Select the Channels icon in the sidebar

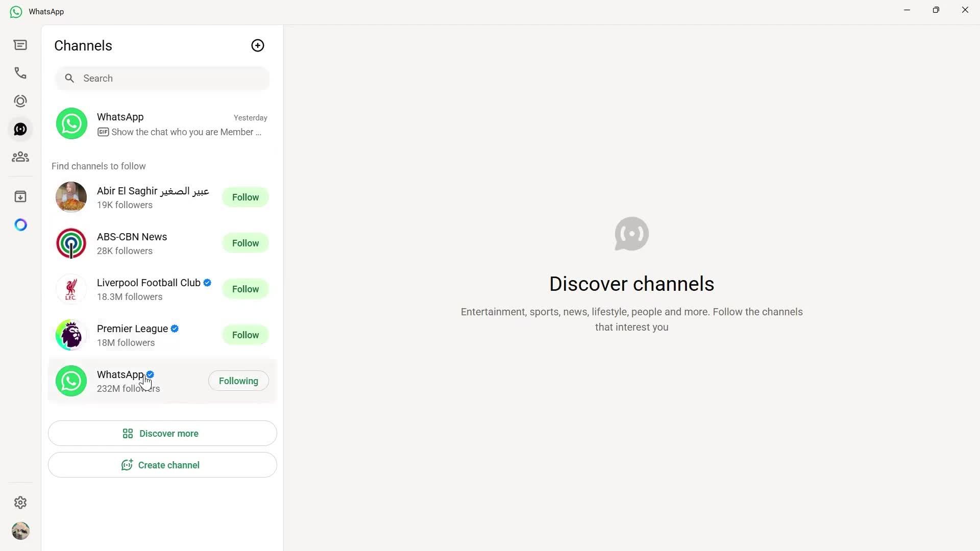pos(20,129)
